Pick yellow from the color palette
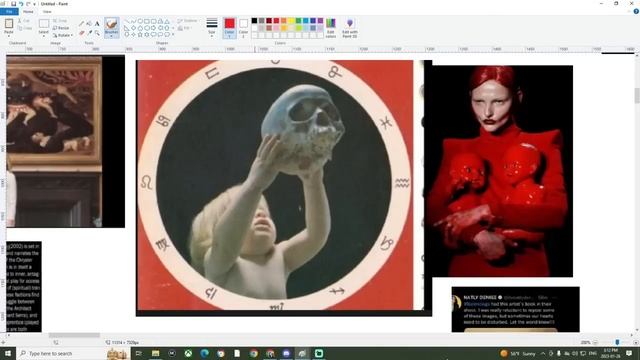This screenshot has width=640, height=360. (291, 21)
